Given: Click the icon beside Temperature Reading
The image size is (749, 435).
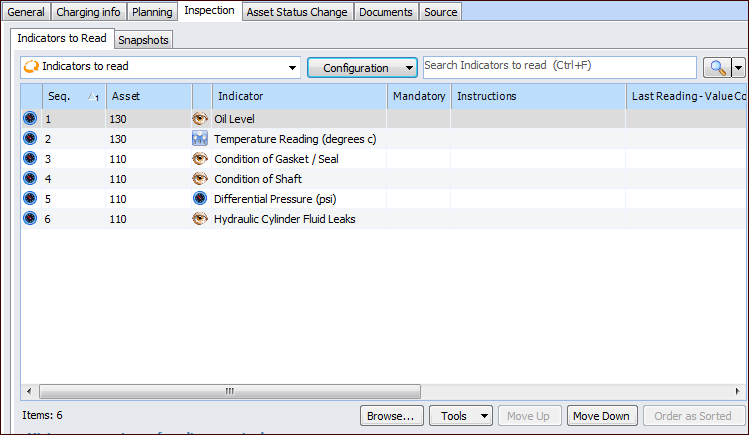Looking at the screenshot, I should [x=200, y=138].
